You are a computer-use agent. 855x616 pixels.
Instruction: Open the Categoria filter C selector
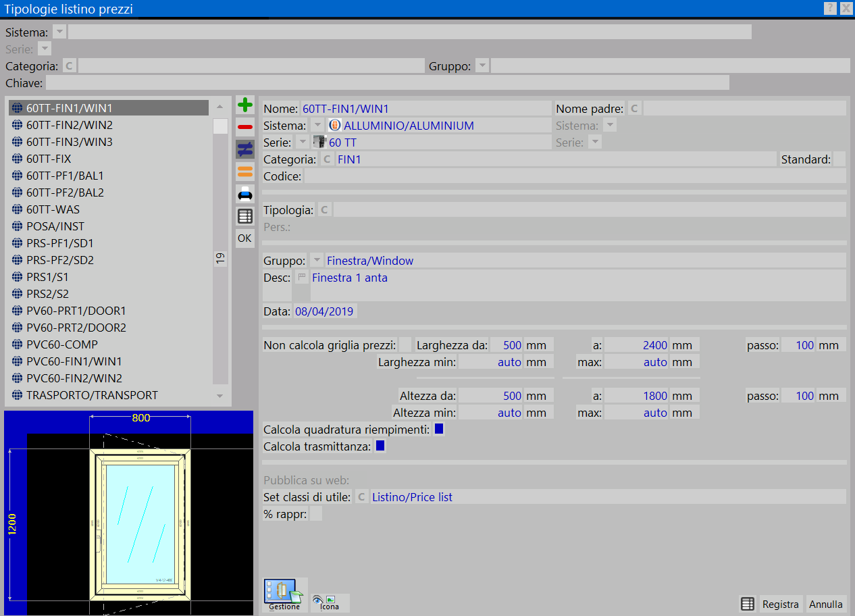click(x=70, y=66)
